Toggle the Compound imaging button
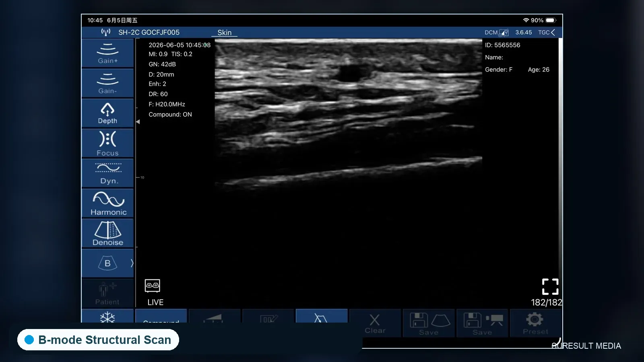This screenshot has width=644, height=362. coord(161,316)
